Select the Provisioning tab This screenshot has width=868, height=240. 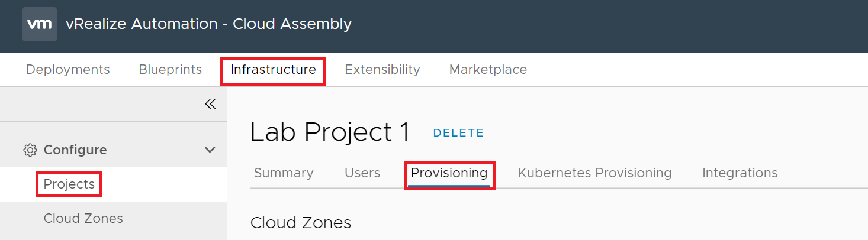(x=449, y=173)
